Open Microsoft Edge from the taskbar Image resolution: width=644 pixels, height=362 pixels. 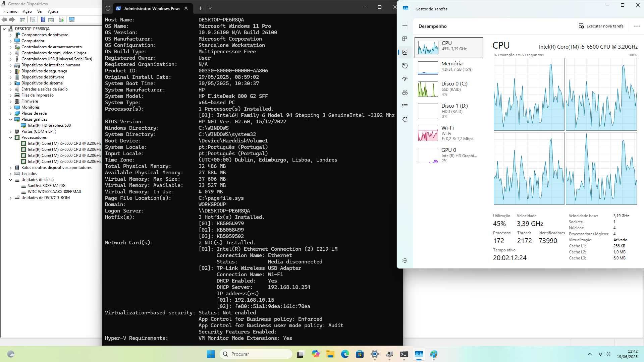pyautogui.click(x=345, y=354)
